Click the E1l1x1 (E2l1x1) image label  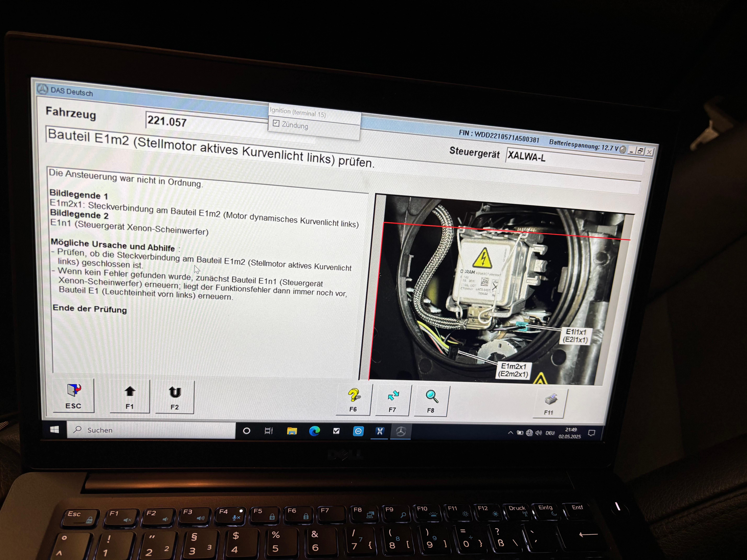click(576, 336)
